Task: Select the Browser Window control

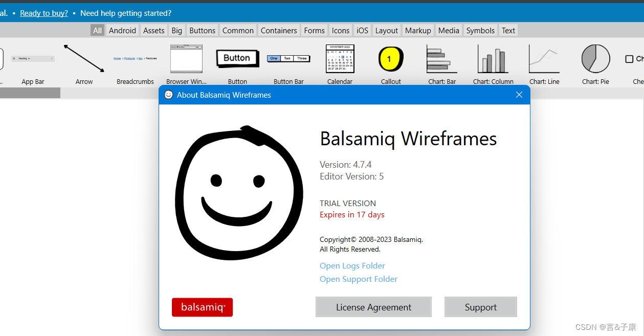Action: pos(186,58)
